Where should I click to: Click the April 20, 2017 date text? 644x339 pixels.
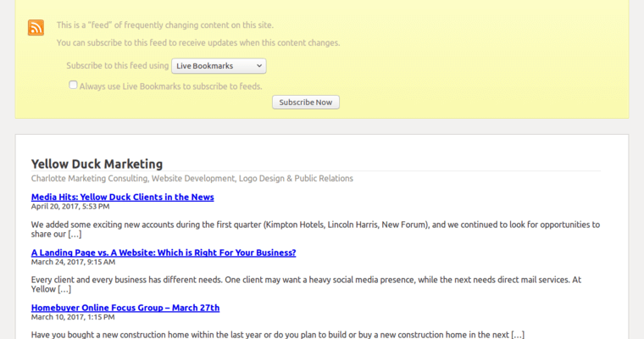(x=70, y=206)
